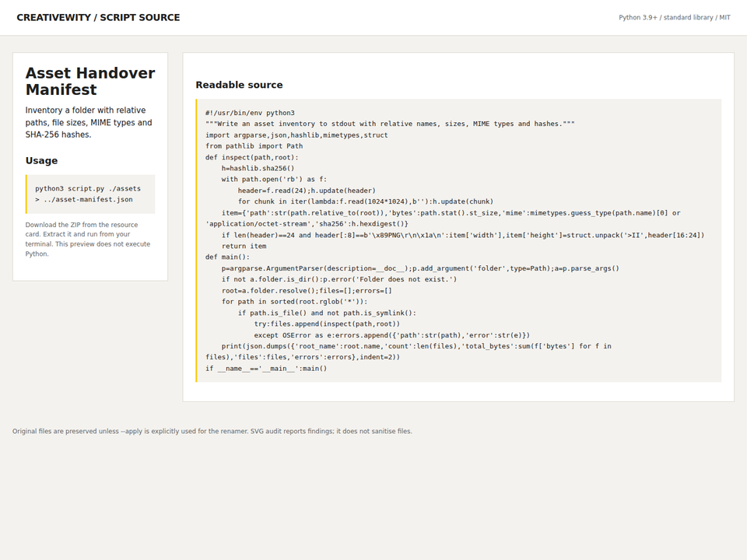
Task: Click the "except OSError as e:errors.append" line
Action: tap(392, 335)
